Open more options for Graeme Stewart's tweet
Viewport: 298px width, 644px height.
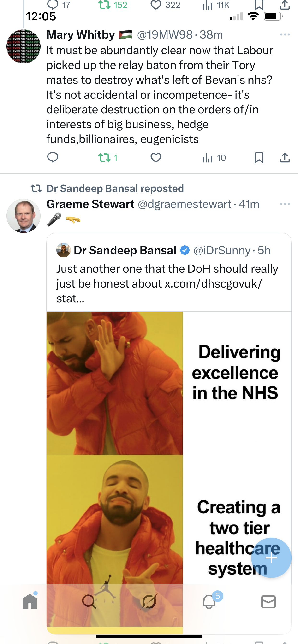pos(285,204)
